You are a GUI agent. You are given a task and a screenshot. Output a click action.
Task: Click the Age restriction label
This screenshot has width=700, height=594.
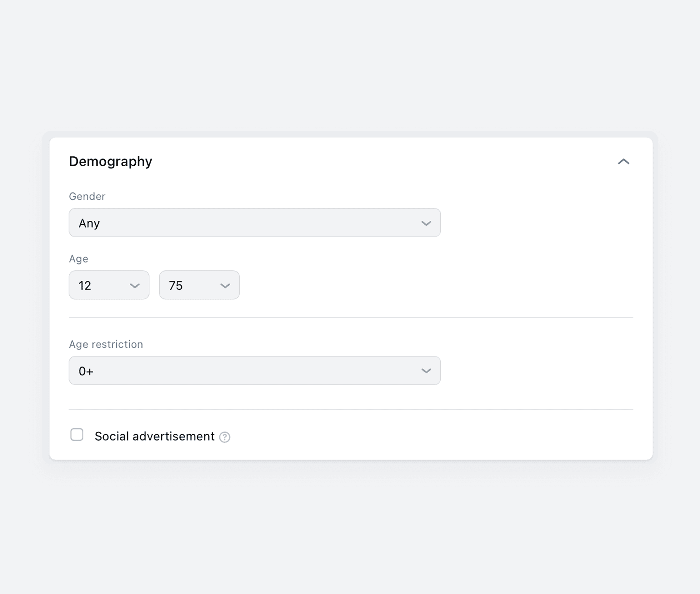pos(106,344)
